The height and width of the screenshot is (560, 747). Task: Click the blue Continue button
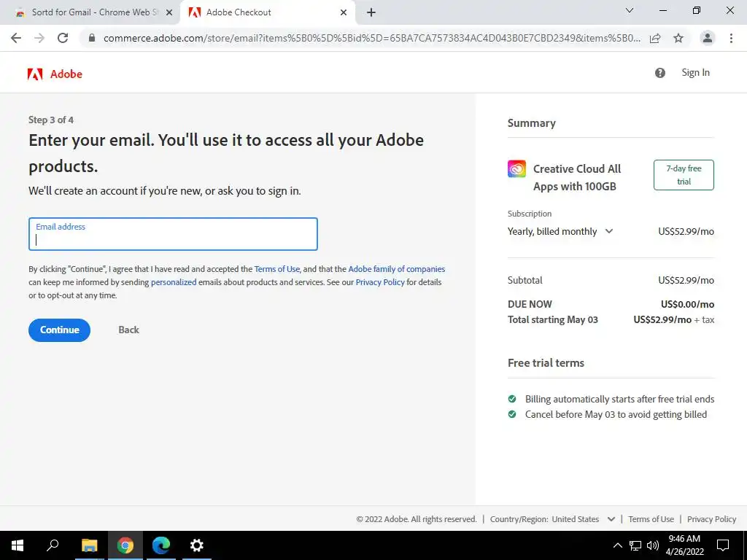point(60,330)
